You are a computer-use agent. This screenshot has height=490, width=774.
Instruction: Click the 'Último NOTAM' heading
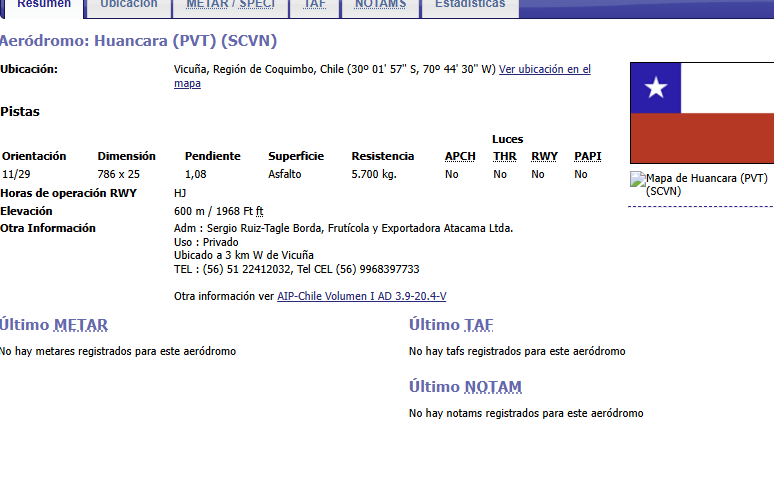pyautogui.click(x=465, y=387)
